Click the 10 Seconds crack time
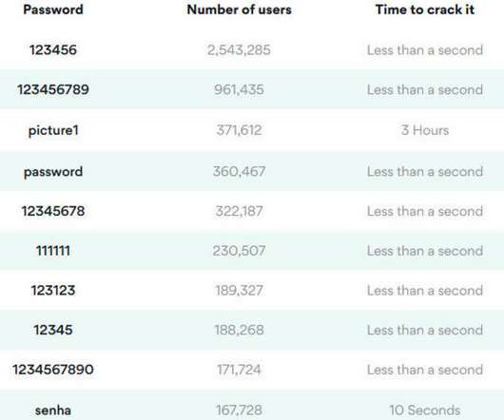 tap(425, 410)
